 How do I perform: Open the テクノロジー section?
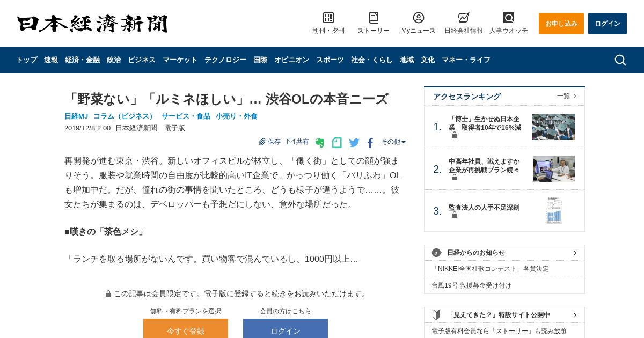pyautogui.click(x=225, y=60)
